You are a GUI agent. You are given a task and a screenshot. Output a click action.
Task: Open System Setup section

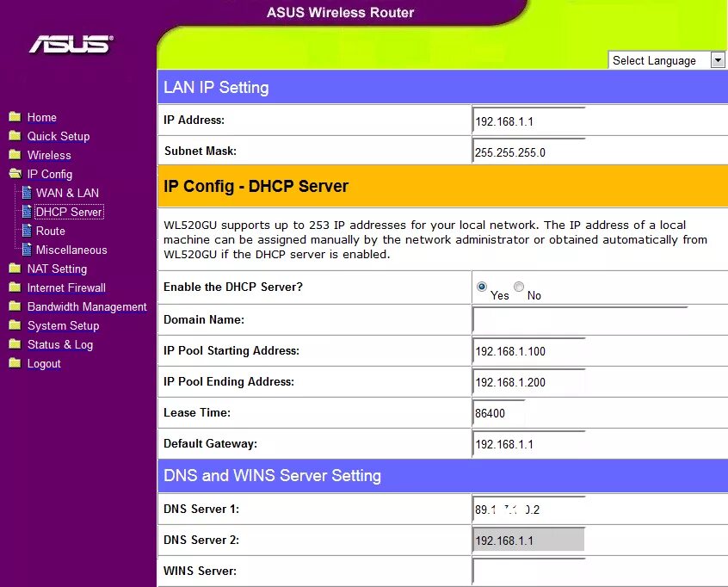pyautogui.click(x=63, y=326)
